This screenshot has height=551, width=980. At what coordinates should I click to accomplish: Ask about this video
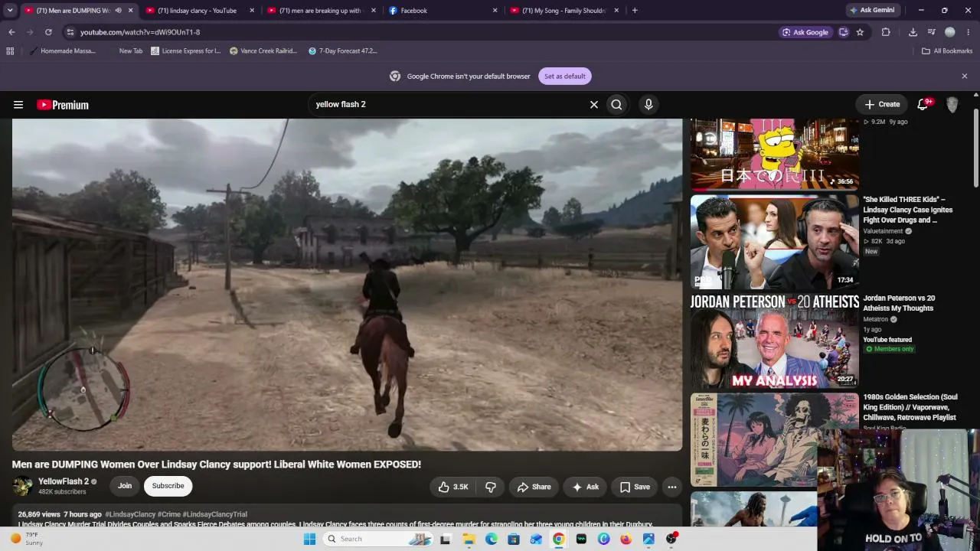[x=585, y=487]
